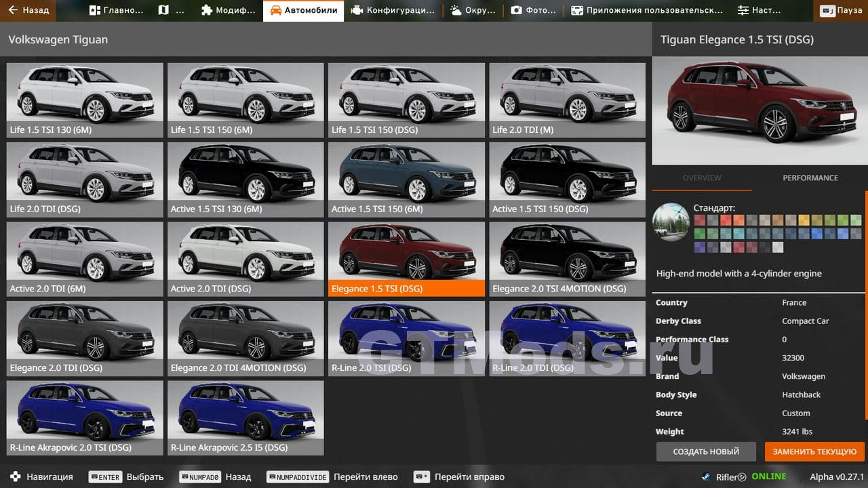Screen dimensions: 868x488
Task: Switch to the OVERVIEW tab
Action: pyautogui.click(x=702, y=178)
